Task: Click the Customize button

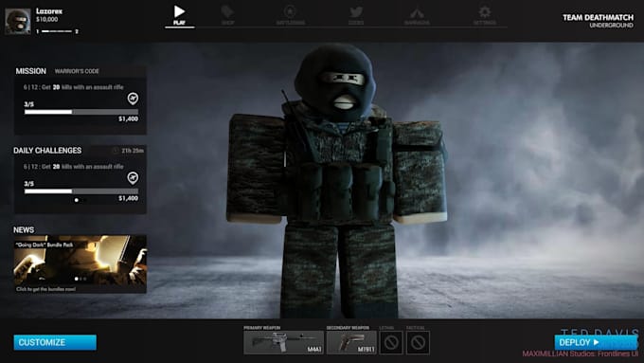Action: coord(55,342)
